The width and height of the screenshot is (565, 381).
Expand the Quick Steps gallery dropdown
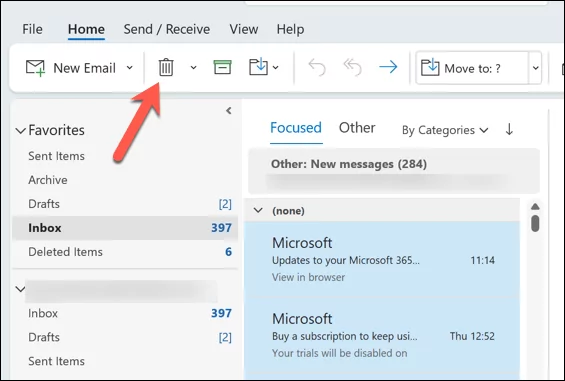(x=535, y=68)
